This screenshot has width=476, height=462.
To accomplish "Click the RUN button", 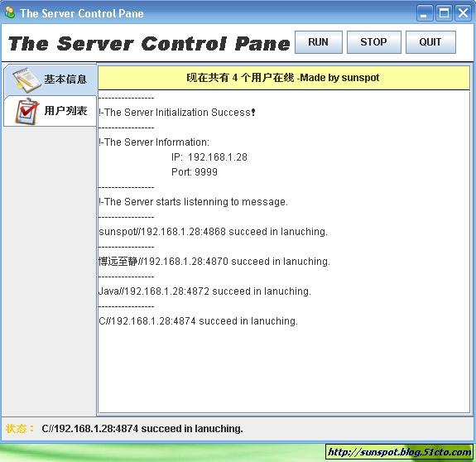I will pyautogui.click(x=319, y=42).
